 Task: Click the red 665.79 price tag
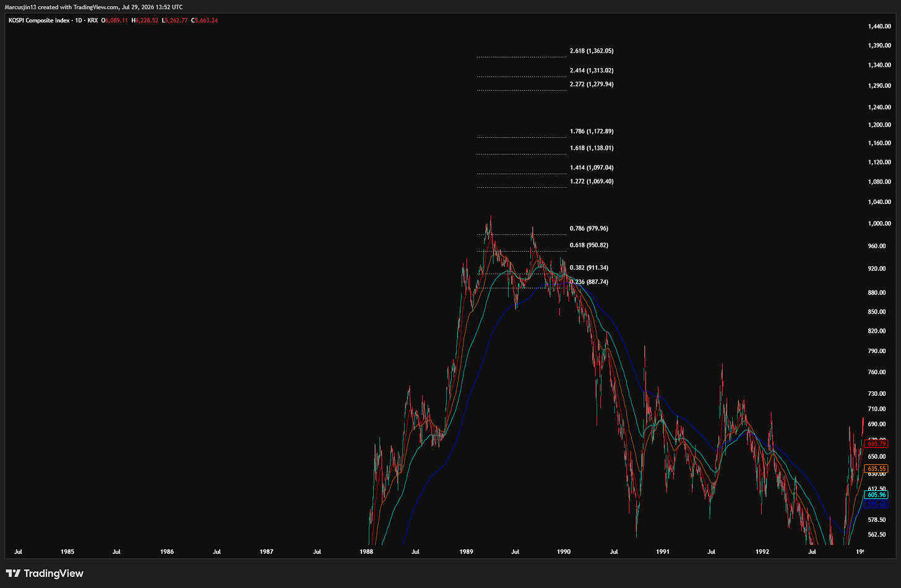pos(877,444)
